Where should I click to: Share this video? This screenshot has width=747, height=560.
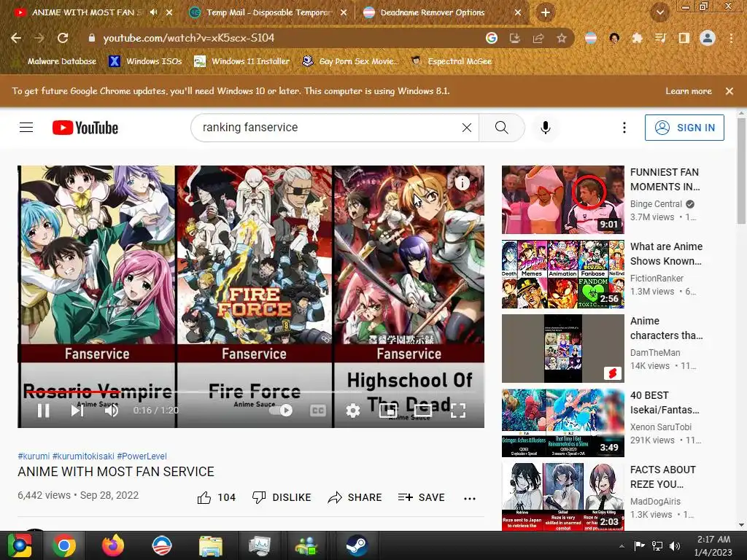(355, 497)
